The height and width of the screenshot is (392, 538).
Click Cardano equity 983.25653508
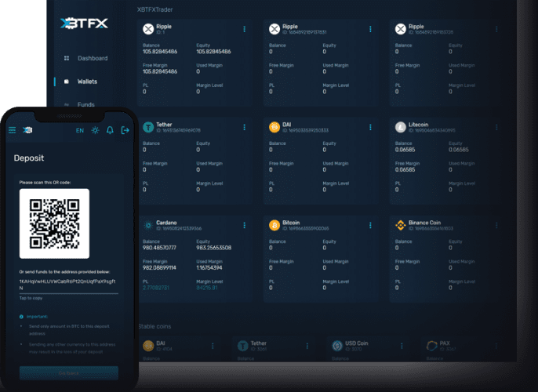[x=214, y=248]
